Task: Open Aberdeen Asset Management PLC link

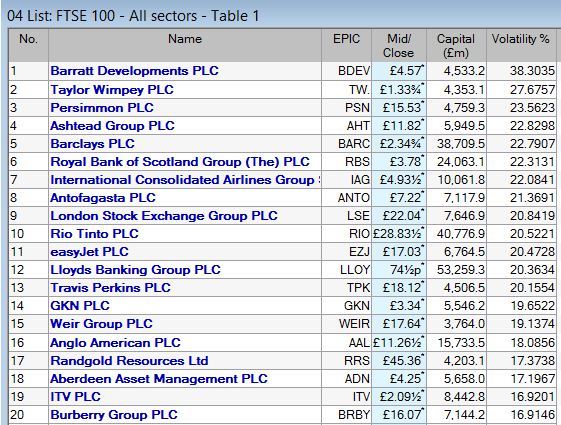Action: (159, 378)
